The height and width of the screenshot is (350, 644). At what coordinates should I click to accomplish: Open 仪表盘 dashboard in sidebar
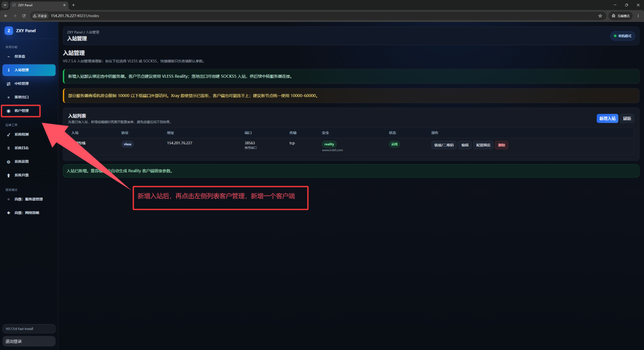click(29, 56)
